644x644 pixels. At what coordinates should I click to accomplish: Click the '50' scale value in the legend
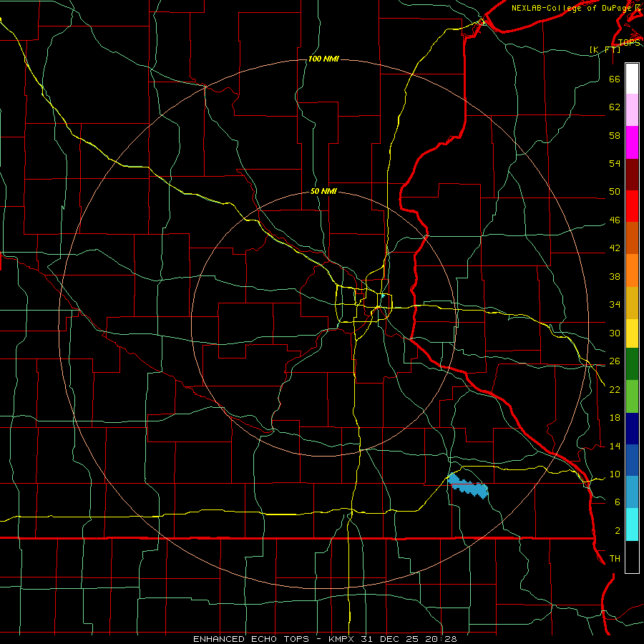[615, 192]
